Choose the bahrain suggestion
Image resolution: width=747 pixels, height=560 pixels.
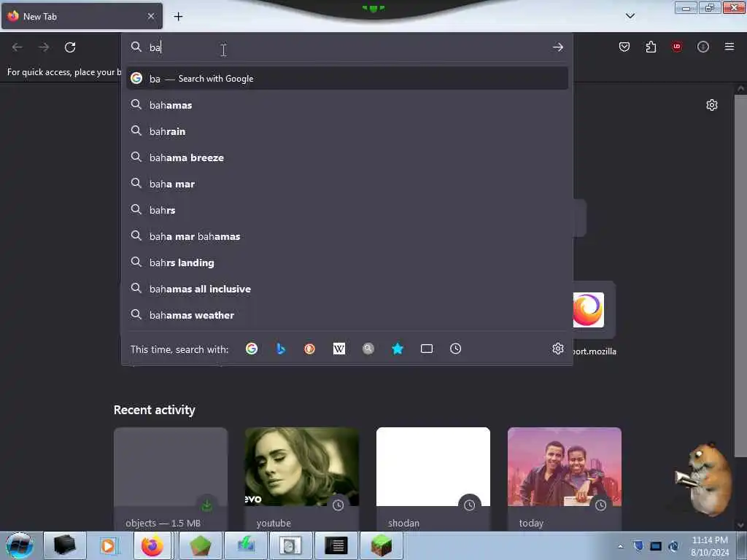[x=347, y=131]
